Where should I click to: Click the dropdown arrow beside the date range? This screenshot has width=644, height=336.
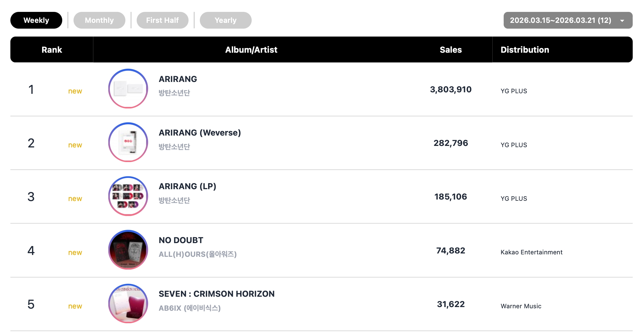(x=622, y=21)
